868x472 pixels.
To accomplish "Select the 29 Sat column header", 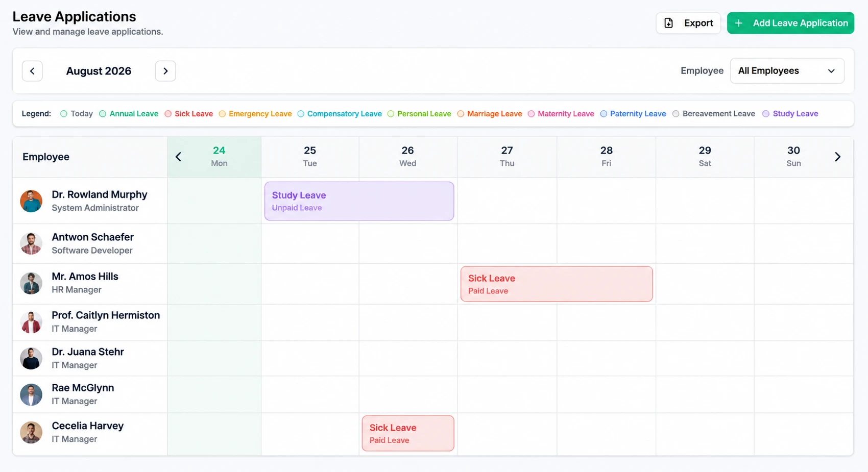I will 705,157.
